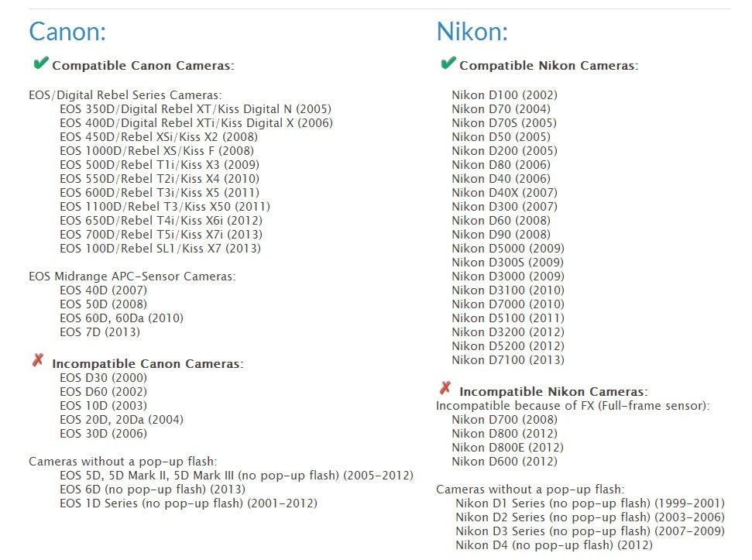The image size is (752, 560).
Task: Click EOS Midrange APC-Sensor Cameras label
Action: pyautogui.click(x=132, y=277)
